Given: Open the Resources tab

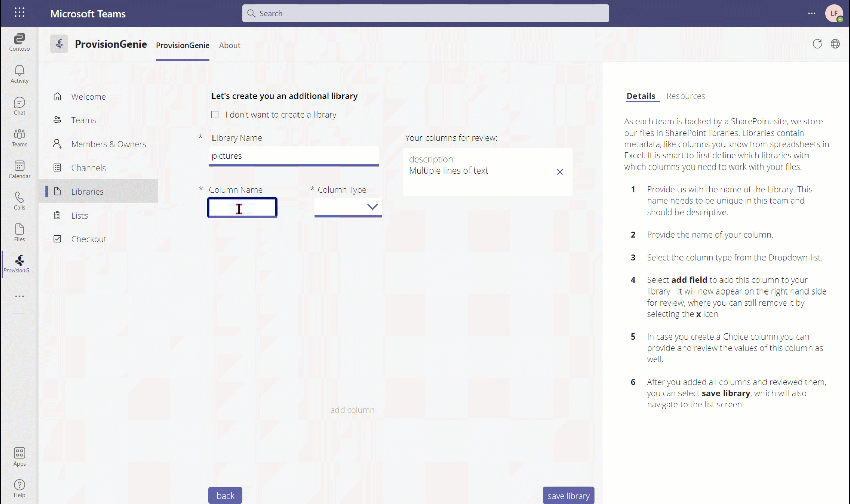Looking at the screenshot, I should tap(686, 96).
